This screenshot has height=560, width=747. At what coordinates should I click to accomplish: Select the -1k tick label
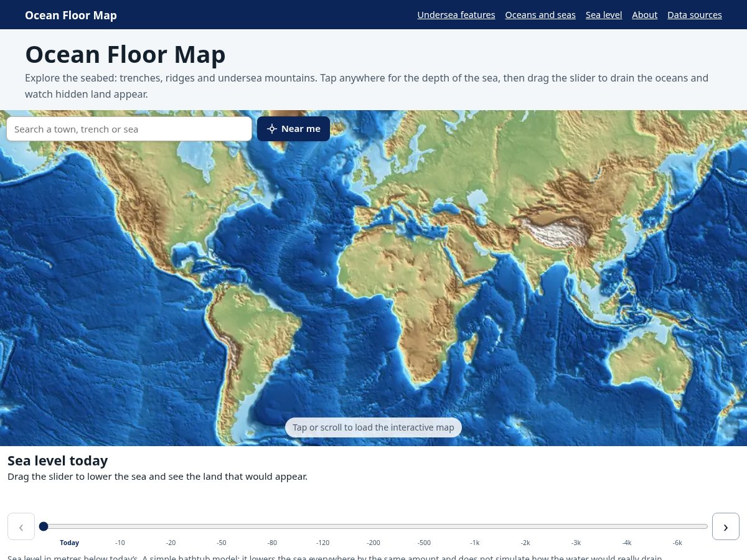tap(475, 543)
